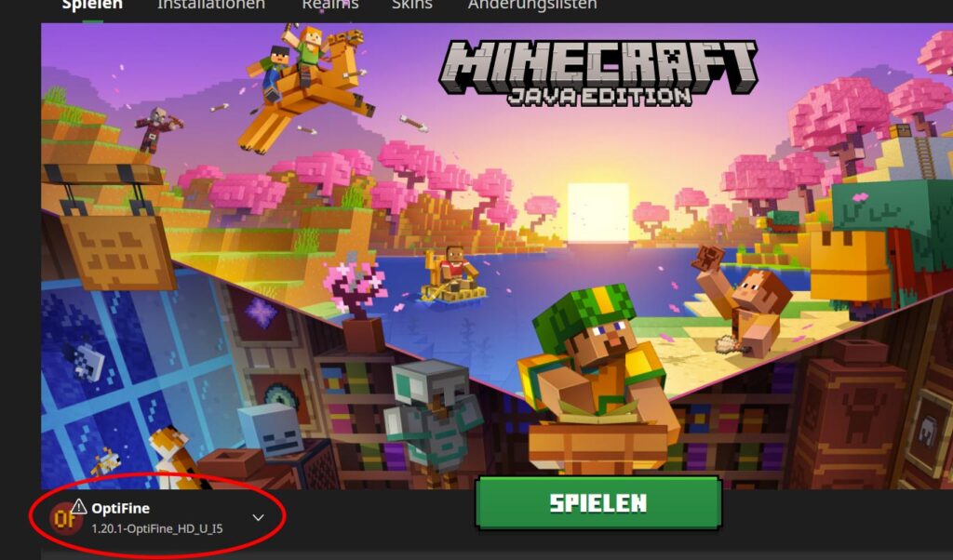
Task: Open the Skins tab
Action: [412, 5]
